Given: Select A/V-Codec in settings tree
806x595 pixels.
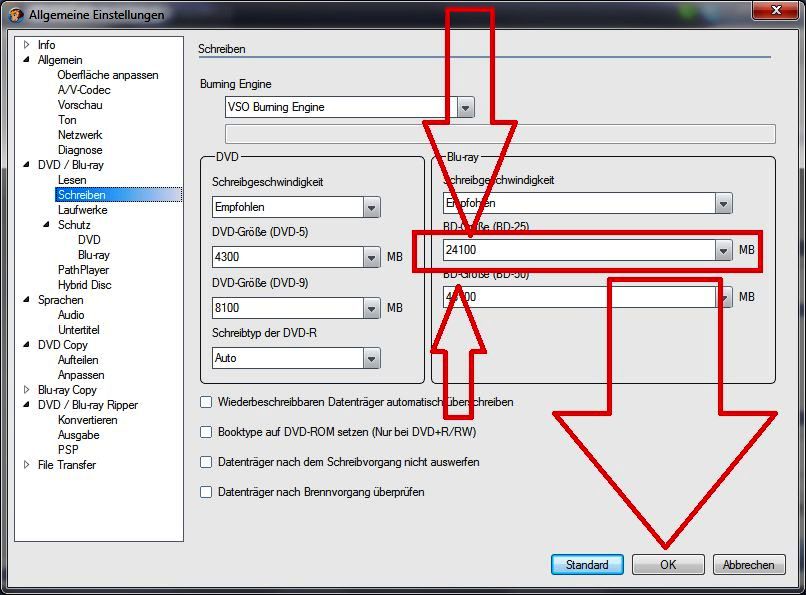Looking at the screenshot, I should 84,90.
